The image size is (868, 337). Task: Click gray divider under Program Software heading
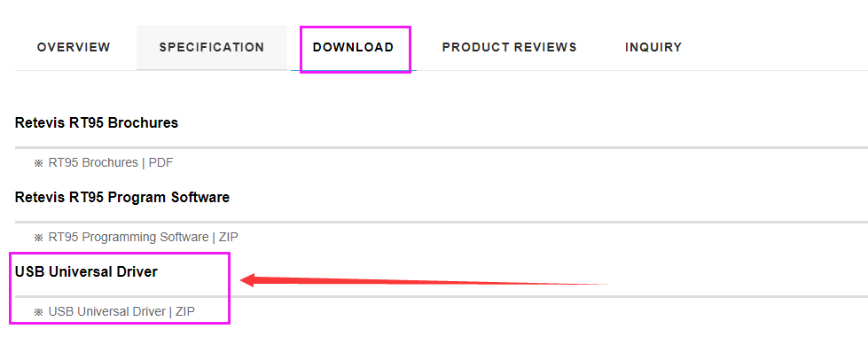(442, 223)
